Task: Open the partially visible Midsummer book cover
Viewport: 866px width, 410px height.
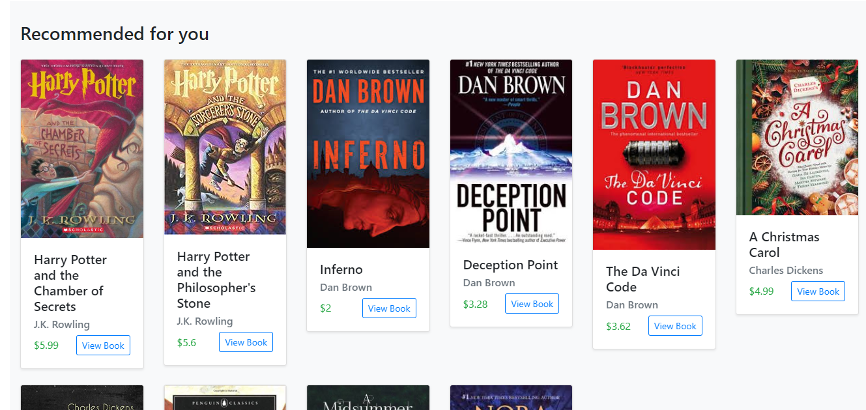Action: (x=368, y=398)
